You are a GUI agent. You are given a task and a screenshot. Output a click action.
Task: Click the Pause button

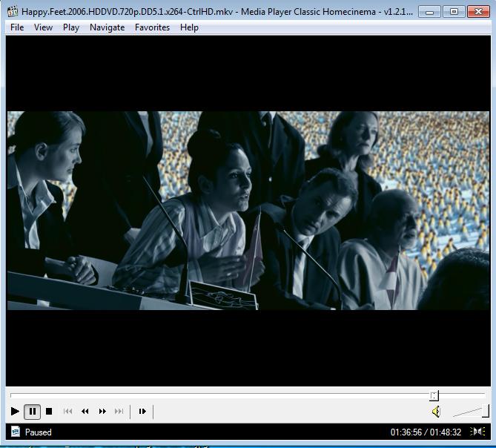pyautogui.click(x=32, y=411)
